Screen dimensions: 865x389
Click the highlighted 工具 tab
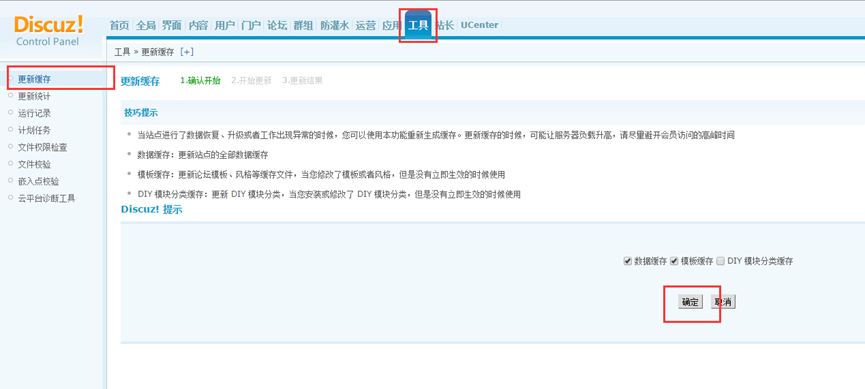click(418, 25)
